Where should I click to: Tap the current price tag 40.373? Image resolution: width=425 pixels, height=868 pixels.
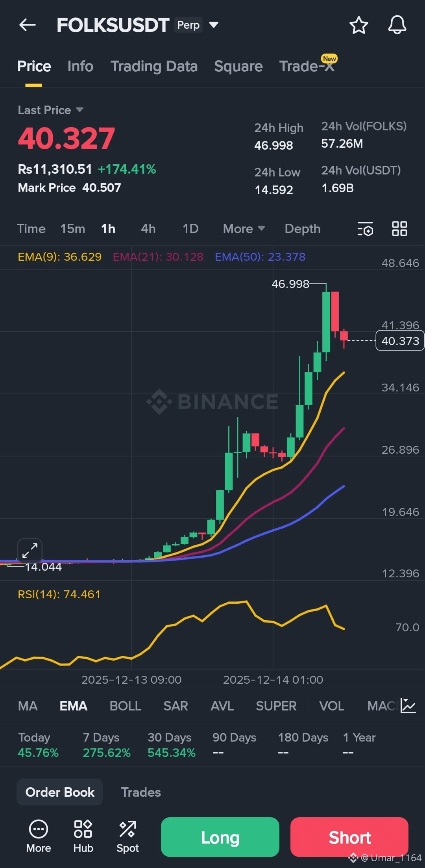pyautogui.click(x=400, y=341)
